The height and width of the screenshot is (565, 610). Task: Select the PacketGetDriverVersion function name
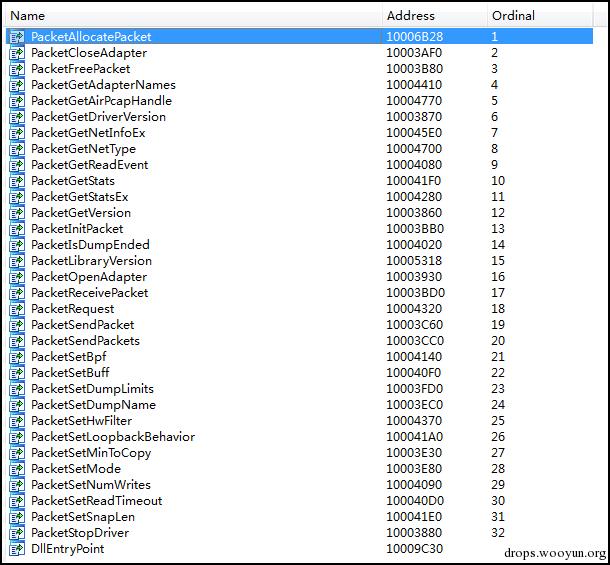pyautogui.click(x=98, y=116)
